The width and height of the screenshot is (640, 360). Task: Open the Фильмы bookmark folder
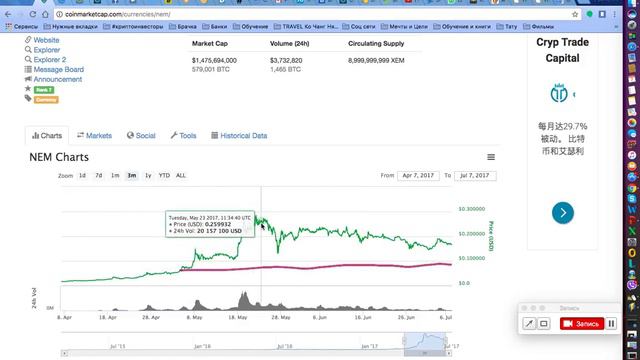(x=538, y=27)
